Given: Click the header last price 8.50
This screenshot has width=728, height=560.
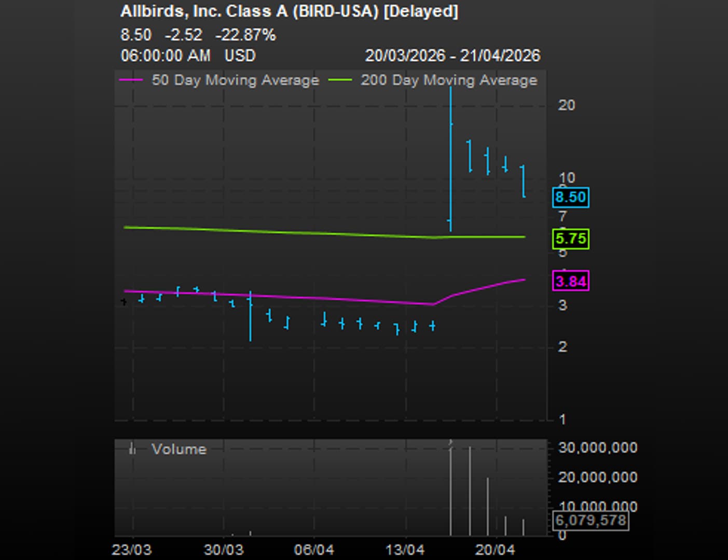Looking at the screenshot, I should (136, 35).
